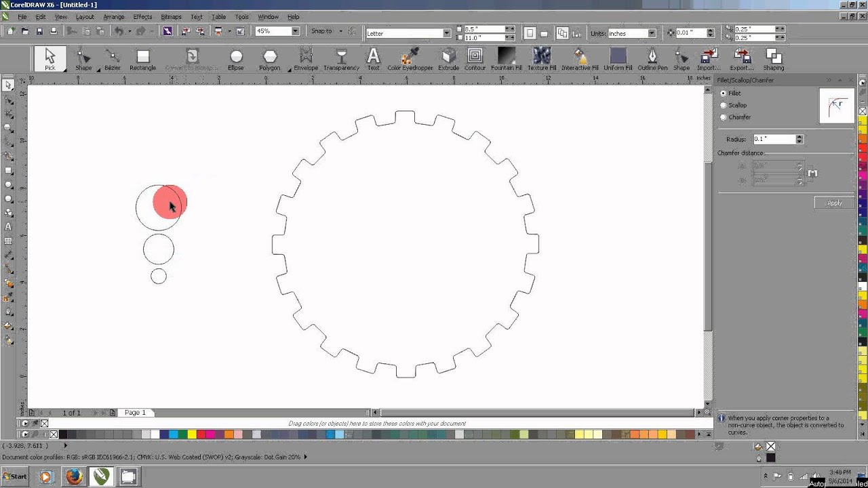Click the New document icon
This screenshot has width=868, height=488.
[x=11, y=31]
